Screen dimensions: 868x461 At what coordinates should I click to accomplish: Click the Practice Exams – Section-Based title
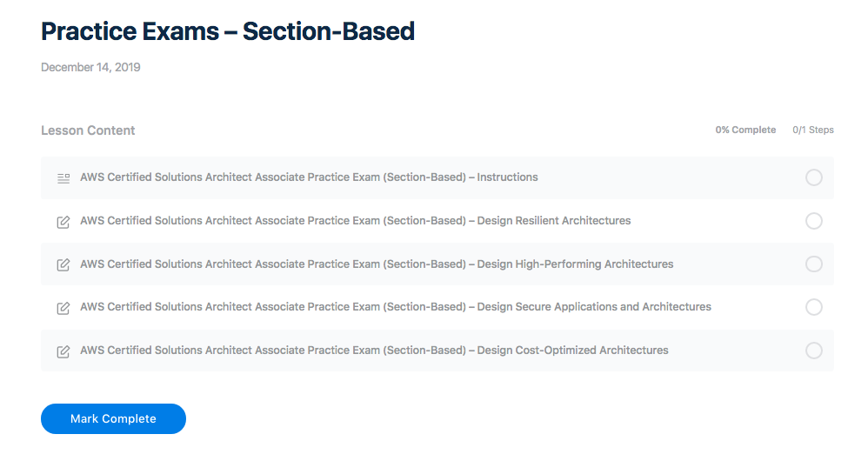pos(228,31)
